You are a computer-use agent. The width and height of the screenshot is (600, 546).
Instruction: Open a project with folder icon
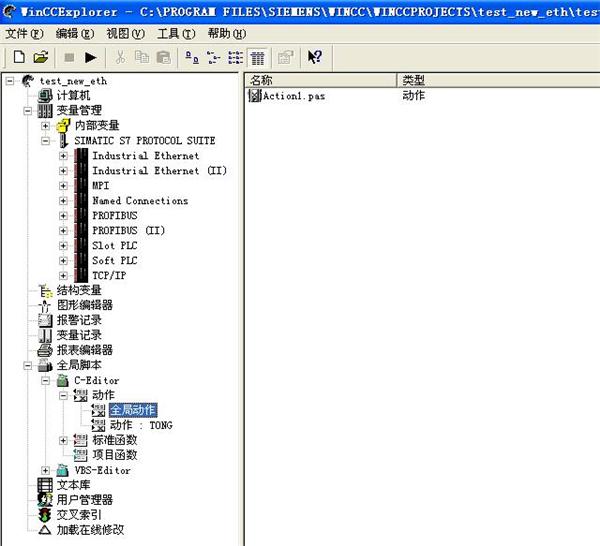point(41,57)
